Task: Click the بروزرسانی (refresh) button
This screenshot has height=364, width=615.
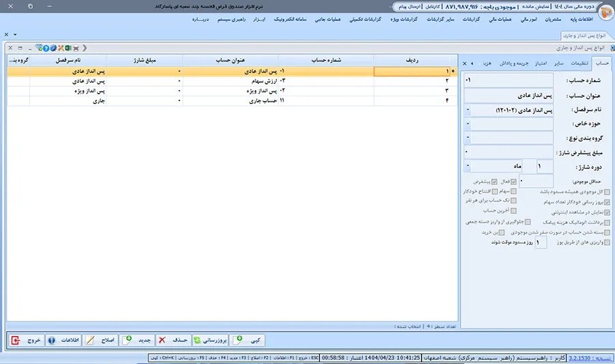Action: (210, 340)
